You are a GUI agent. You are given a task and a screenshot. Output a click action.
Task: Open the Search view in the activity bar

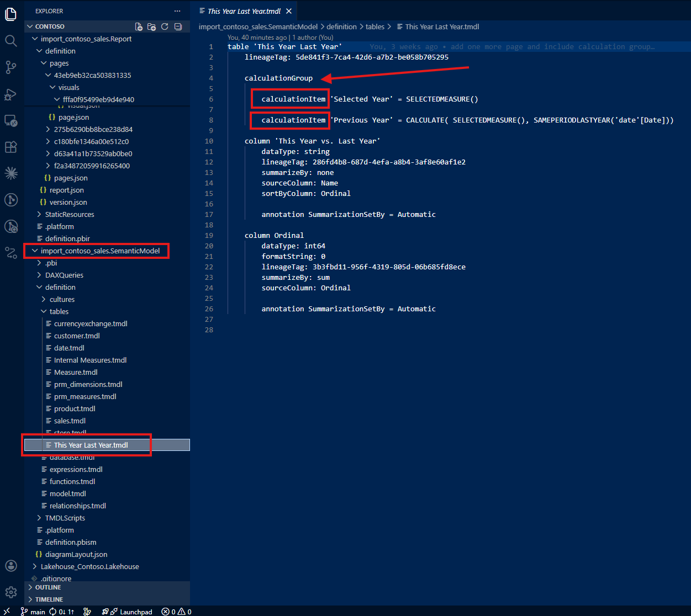10,40
